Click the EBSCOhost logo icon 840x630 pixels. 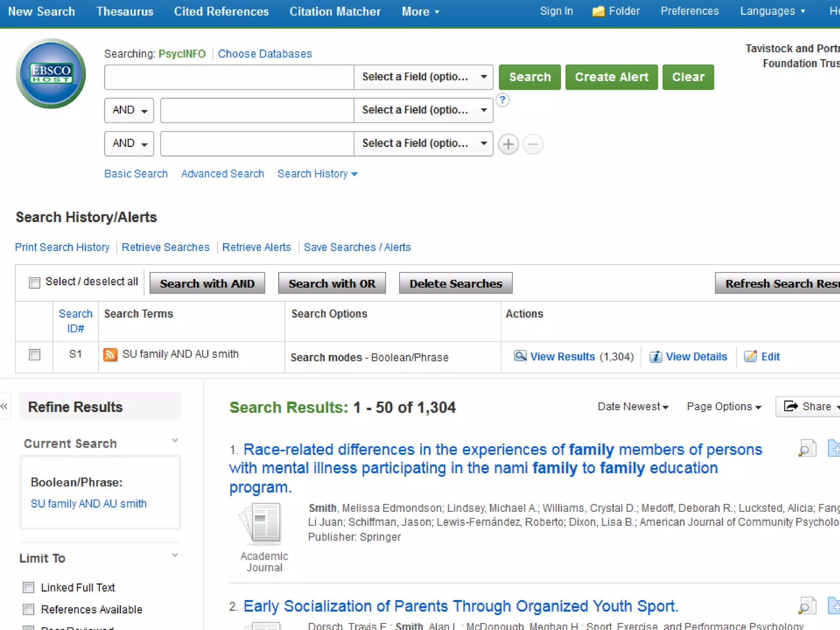(x=51, y=74)
